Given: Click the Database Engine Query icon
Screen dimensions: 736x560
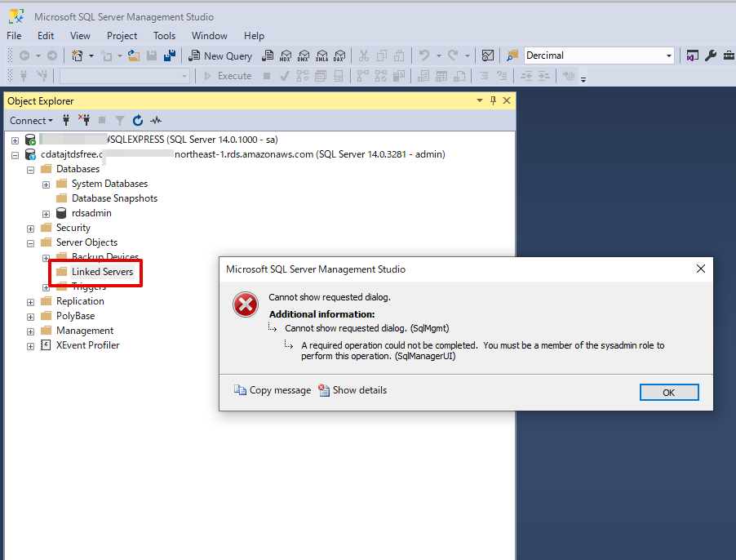Looking at the screenshot, I should click(x=268, y=56).
